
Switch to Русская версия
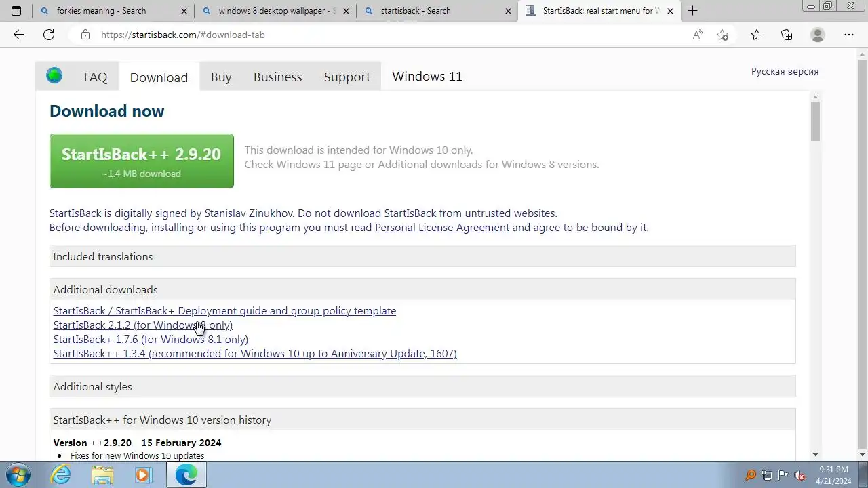pos(785,71)
